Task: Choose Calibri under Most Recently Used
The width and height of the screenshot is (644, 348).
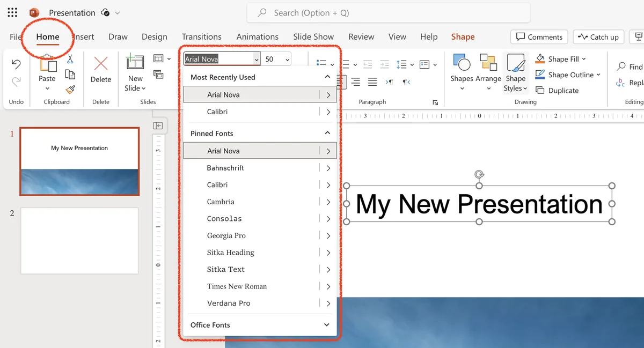Action: [260, 112]
